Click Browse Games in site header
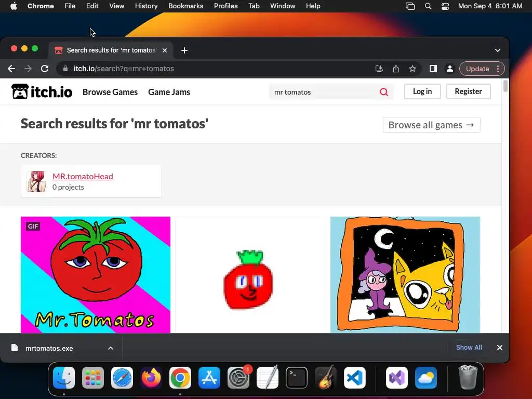Image resolution: width=532 pixels, height=399 pixels. [x=110, y=92]
